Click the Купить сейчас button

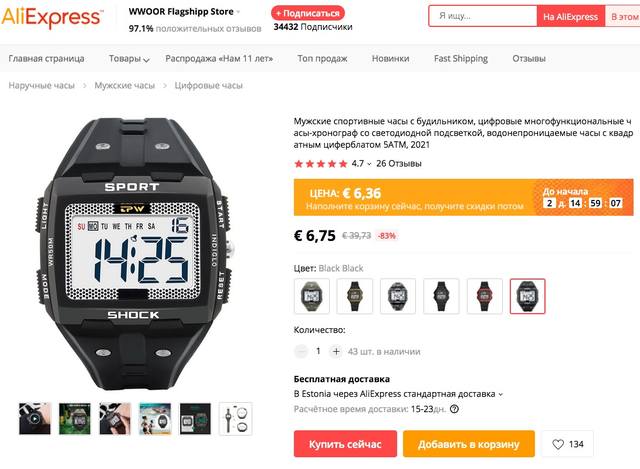345,444
